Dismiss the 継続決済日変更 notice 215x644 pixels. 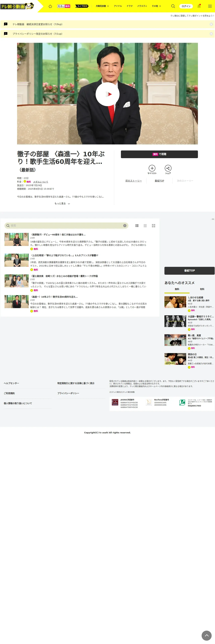pos(211,24)
